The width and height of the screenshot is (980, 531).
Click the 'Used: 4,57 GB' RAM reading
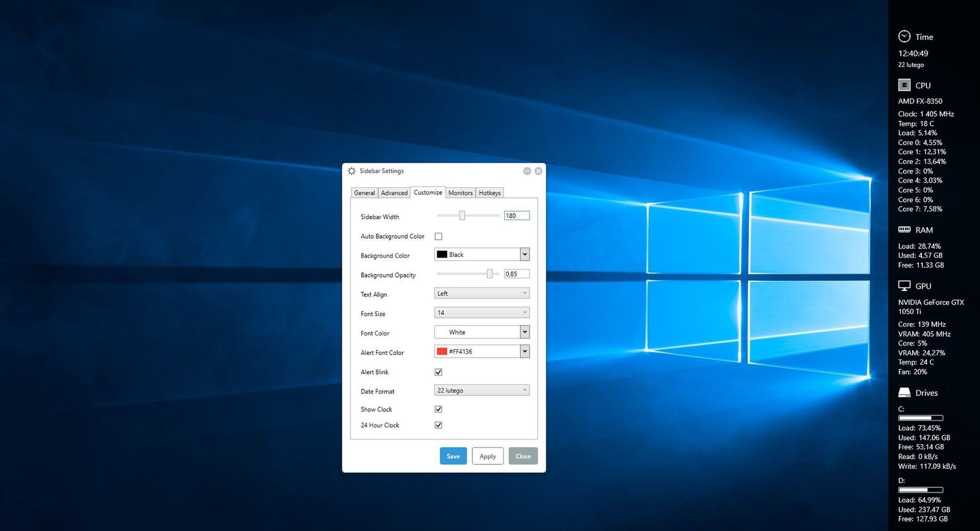[x=920, y=255]
